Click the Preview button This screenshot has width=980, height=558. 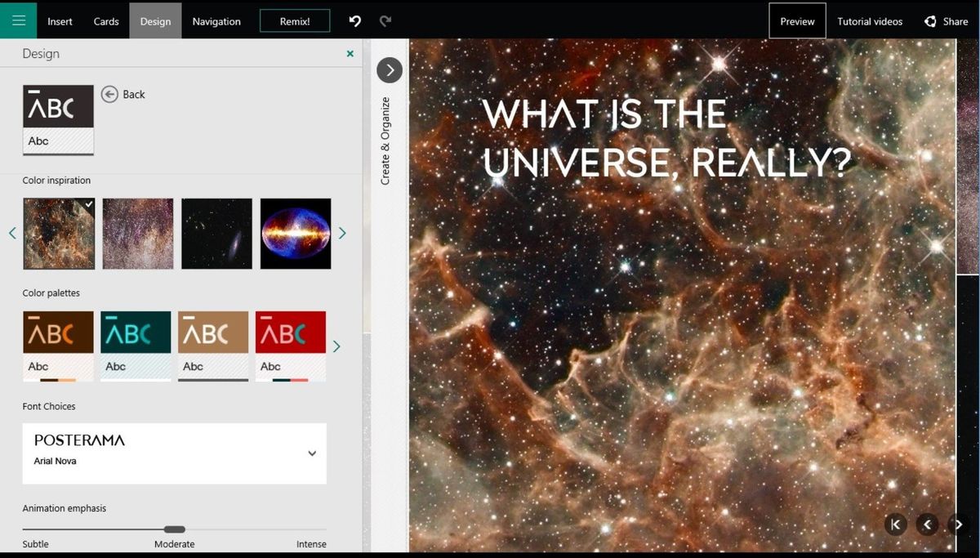[797, 21]
